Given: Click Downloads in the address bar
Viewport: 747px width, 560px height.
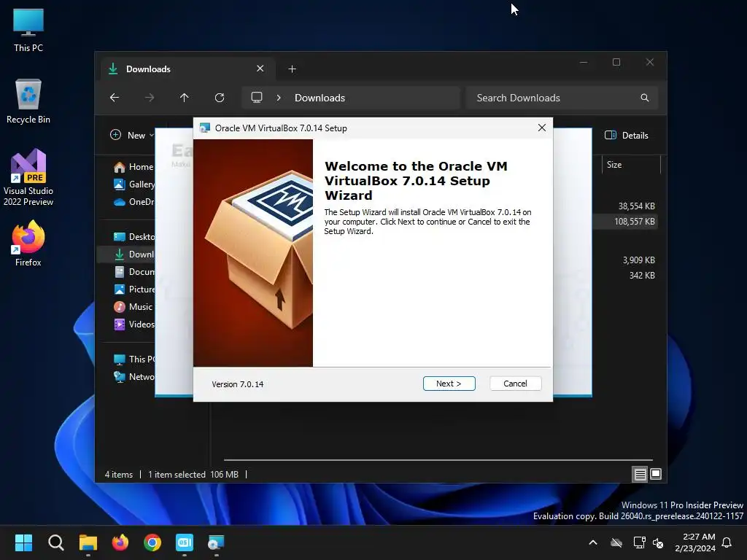Looking at the screenshot, I should [x=320, y=98].
